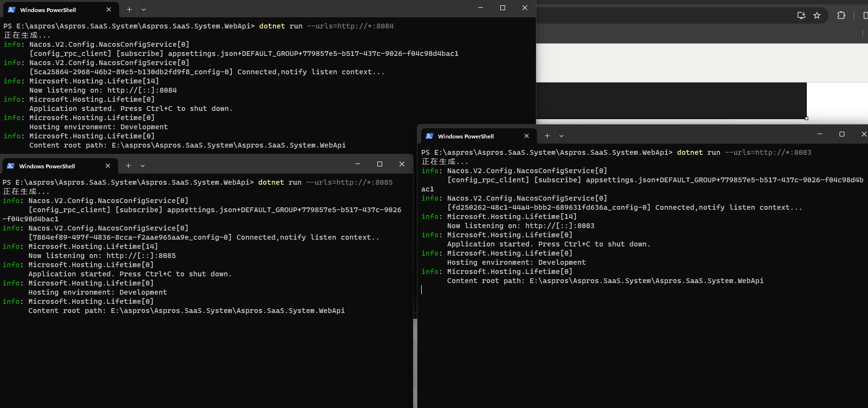Click the browser bookmark star icon

tap(817, 15)
